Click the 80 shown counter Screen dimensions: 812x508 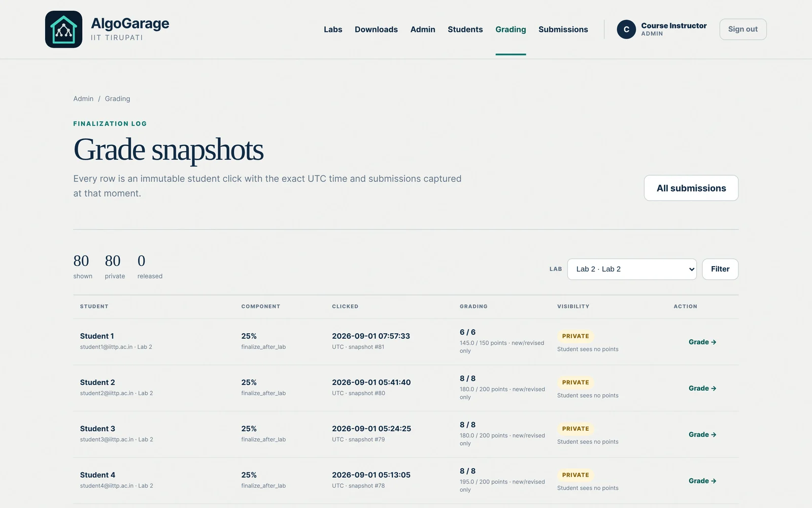[83, 266]
